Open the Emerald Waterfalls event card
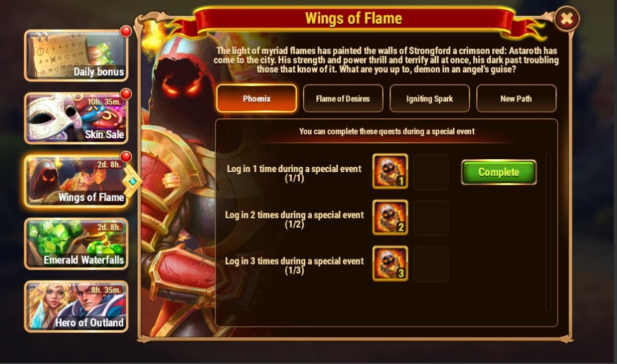Viewport: 617px width, 364px height. point(77,244)
